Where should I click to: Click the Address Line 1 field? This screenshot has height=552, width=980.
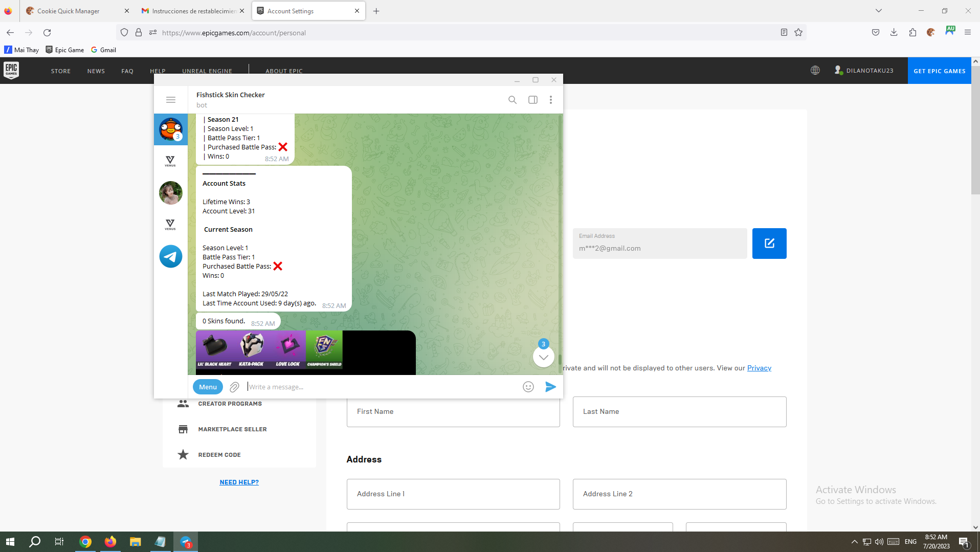click(453, 494)
